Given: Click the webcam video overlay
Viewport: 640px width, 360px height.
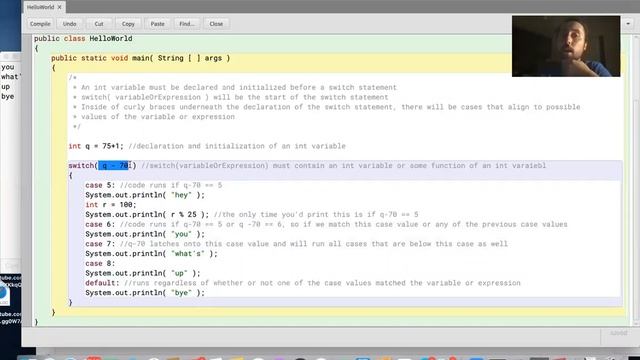Looking at the screenshot, I should (566, 46).
